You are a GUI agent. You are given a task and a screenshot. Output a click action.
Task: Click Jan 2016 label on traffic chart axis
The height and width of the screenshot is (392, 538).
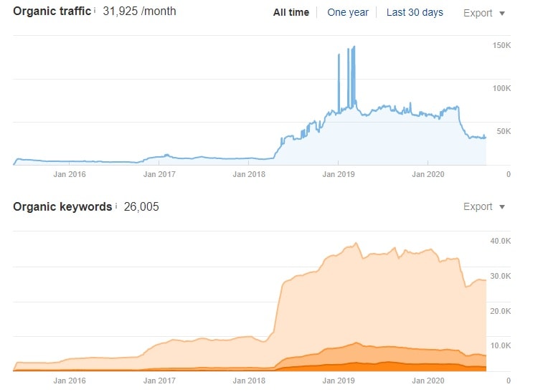[x=70, y=174]
